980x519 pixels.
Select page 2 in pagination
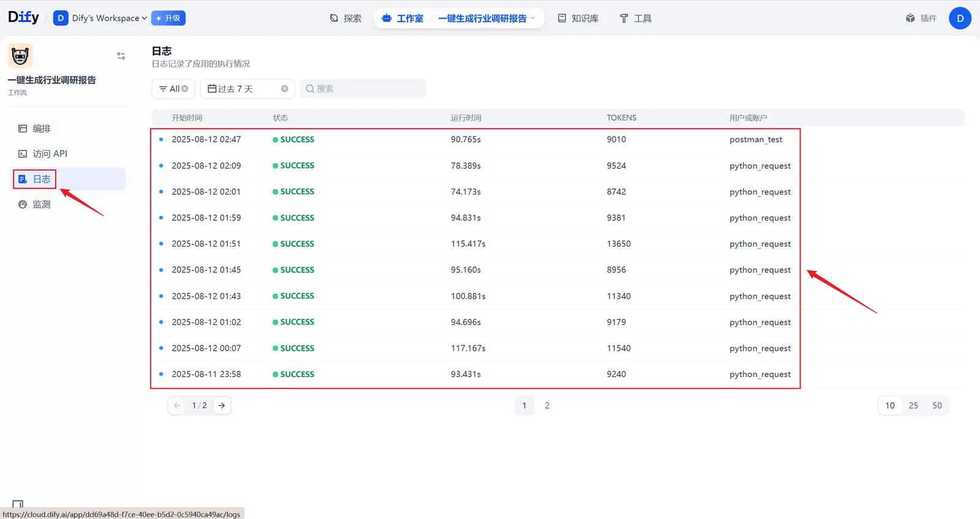(547, 405)
